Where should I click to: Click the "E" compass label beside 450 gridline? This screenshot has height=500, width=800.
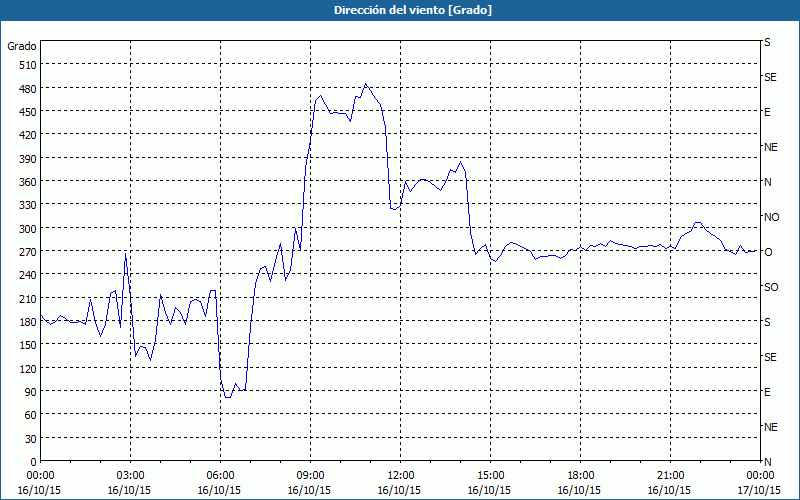click(767, 112)
